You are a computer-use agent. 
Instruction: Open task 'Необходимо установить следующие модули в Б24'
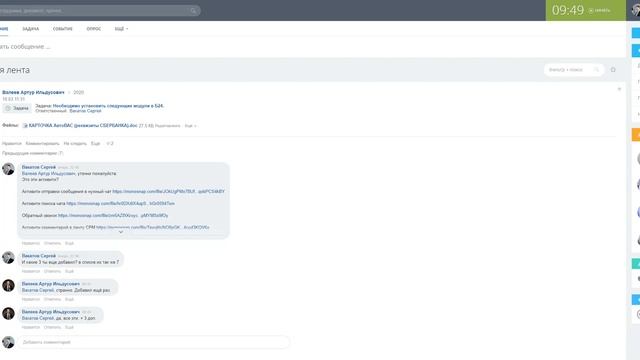click(x=108, y=106)
